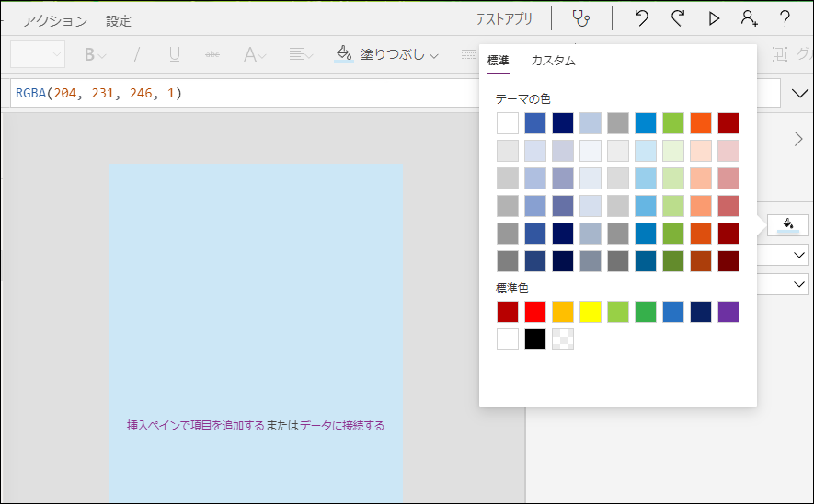Choose the yellow standard color swatch

[590, 312]
